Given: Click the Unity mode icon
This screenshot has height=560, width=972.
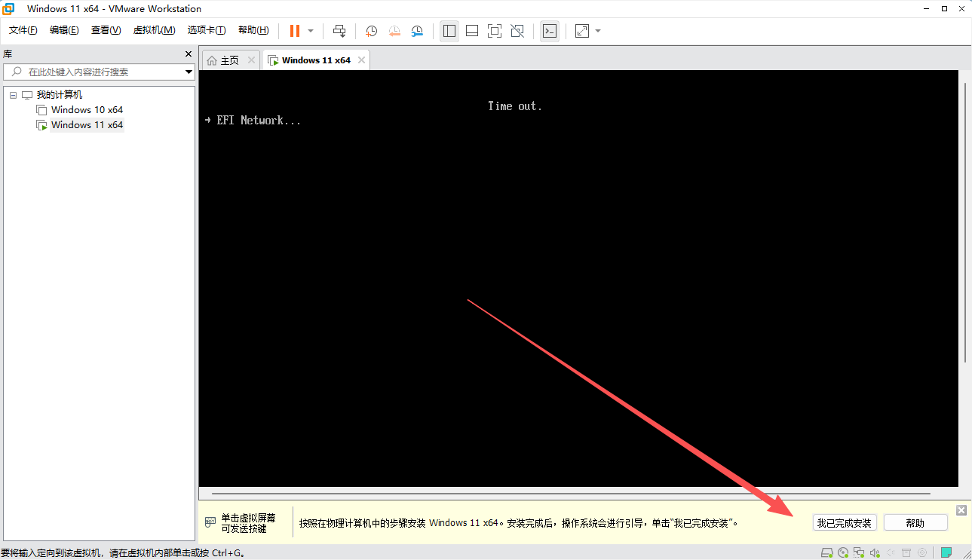Looking at the screenshot, I should tap(517, 31).
